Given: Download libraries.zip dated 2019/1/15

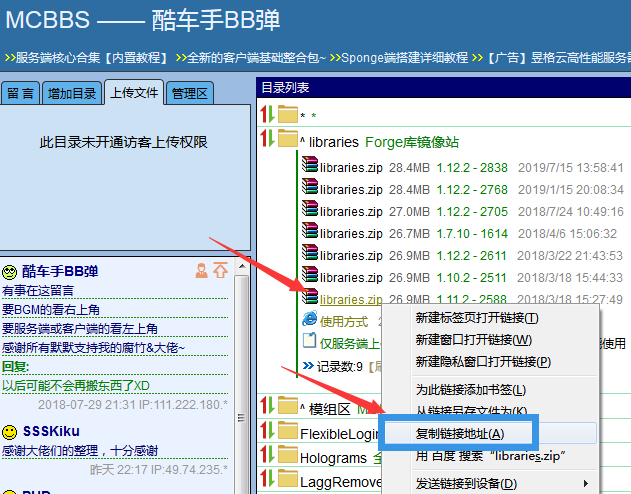Looking at the screenshot, I should click(351, 190).
